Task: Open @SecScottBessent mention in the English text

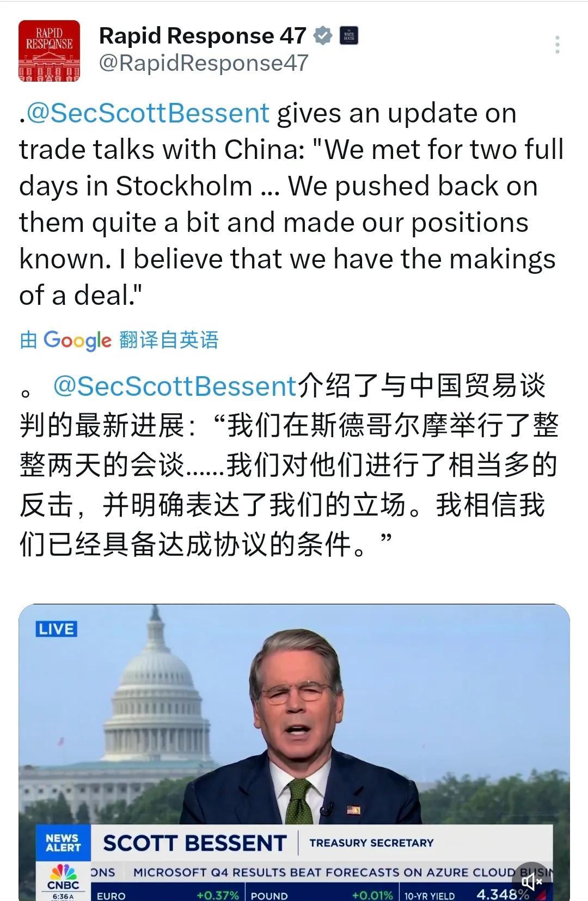Action: point(148,113)
